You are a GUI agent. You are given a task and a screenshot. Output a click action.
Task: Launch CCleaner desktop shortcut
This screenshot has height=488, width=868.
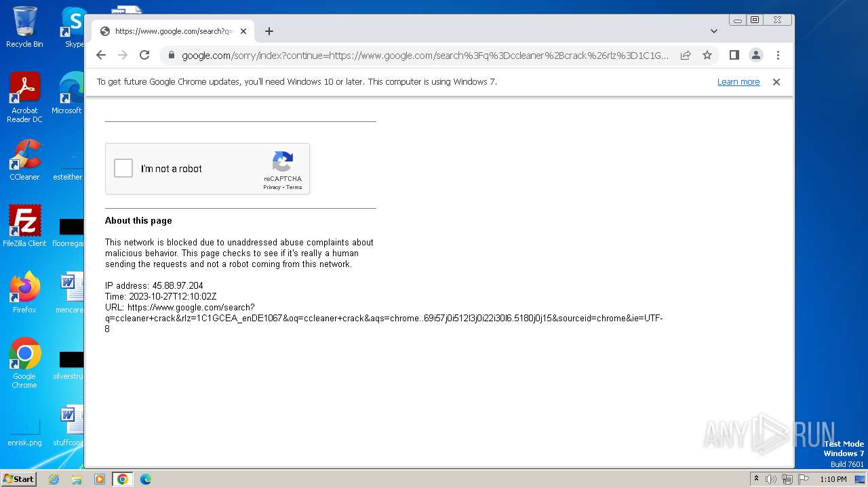pyautogui.click(x=24, y=160)
